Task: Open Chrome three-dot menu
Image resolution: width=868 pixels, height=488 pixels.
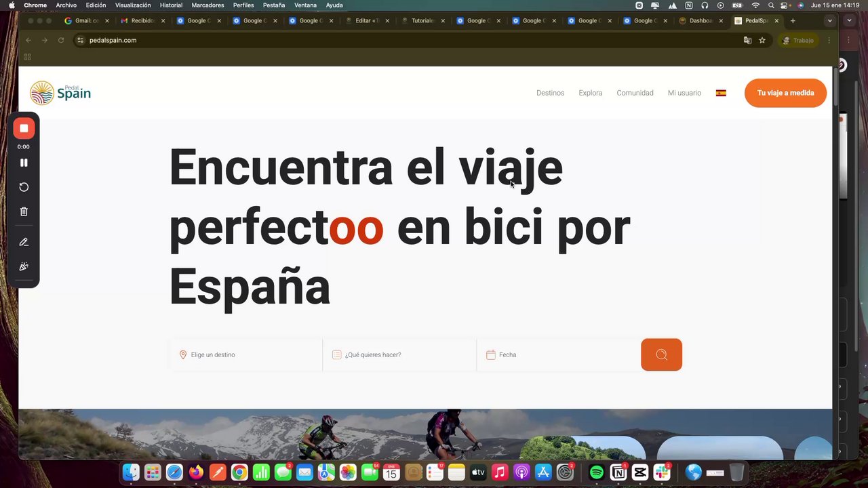Action: [829, 40]
